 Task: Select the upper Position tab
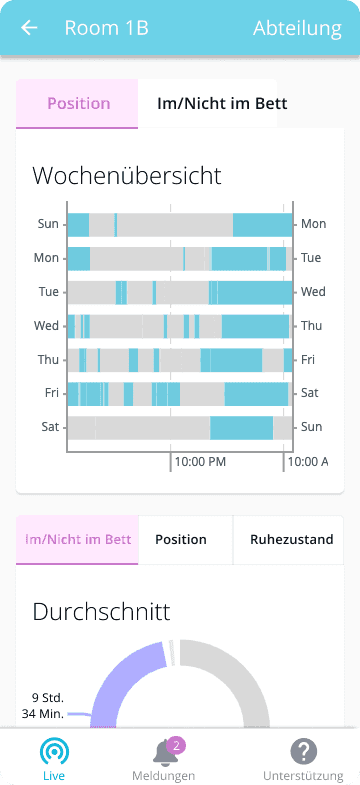(77, 104)
